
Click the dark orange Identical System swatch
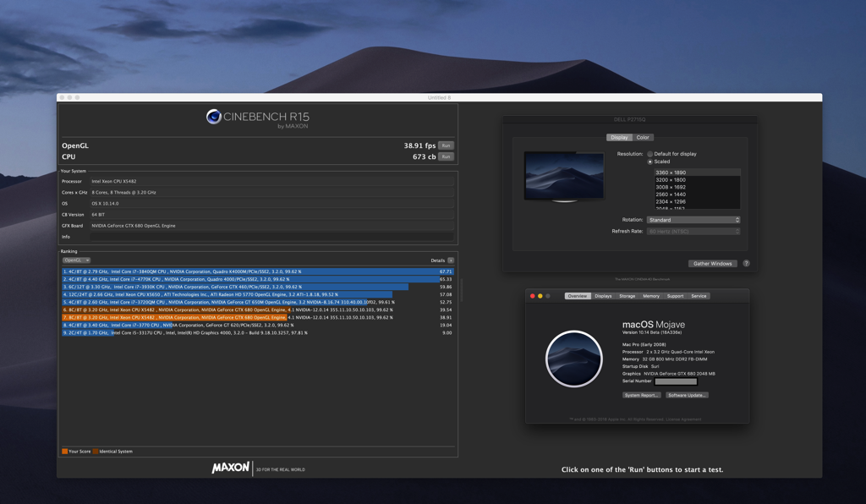coord(96,452)
